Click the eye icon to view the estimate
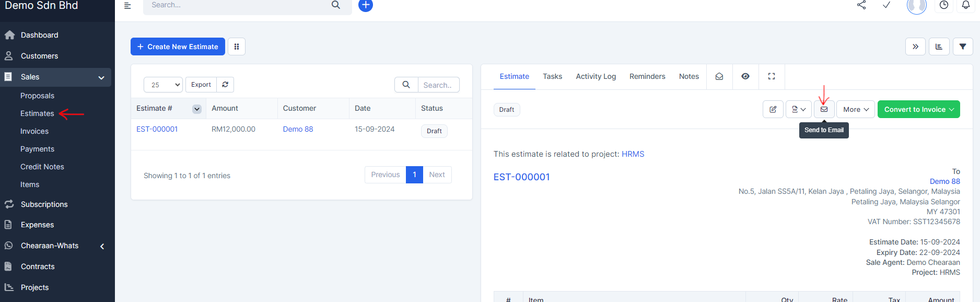Viewport: 980px width, 302px height. click(x=745, y=76)
